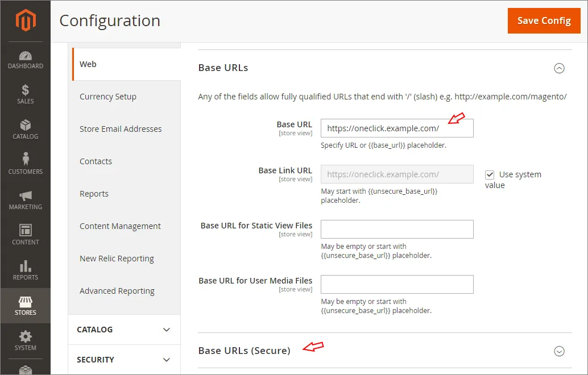Click the Base Link URL label
The width and height of the screenshot is (588, 375).
(285, 170)
